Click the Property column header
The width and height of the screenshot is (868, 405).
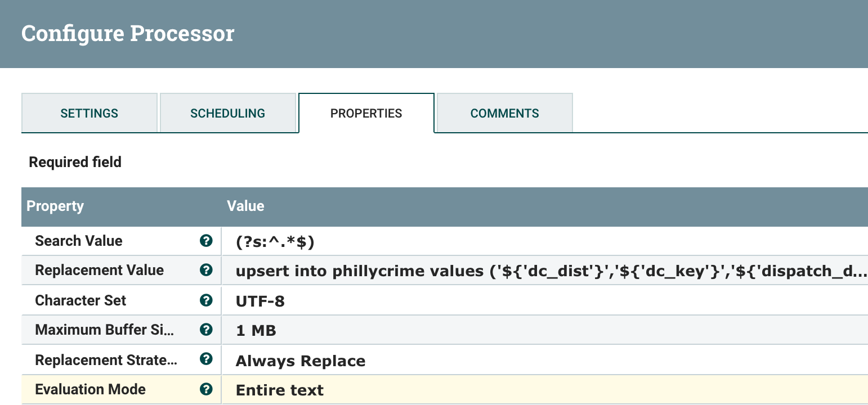(x=55, y=206)
